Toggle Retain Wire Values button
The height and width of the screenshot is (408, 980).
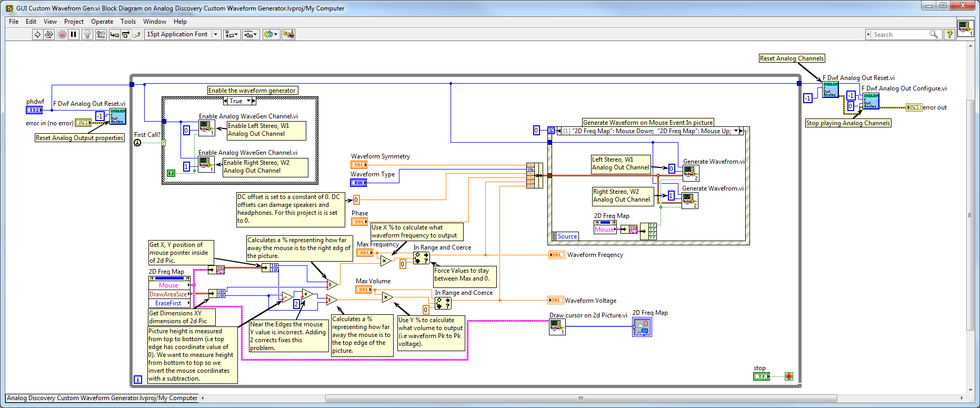point(101,34)
